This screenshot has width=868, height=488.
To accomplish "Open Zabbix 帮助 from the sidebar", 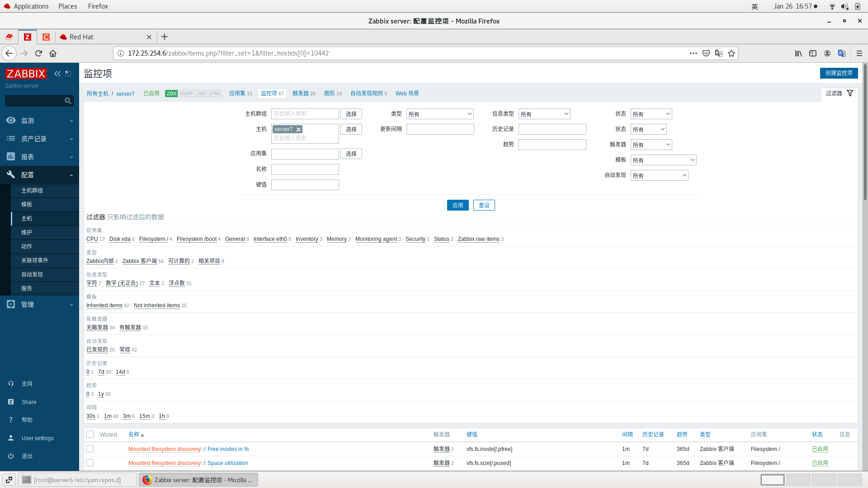I will coord(11,420).
